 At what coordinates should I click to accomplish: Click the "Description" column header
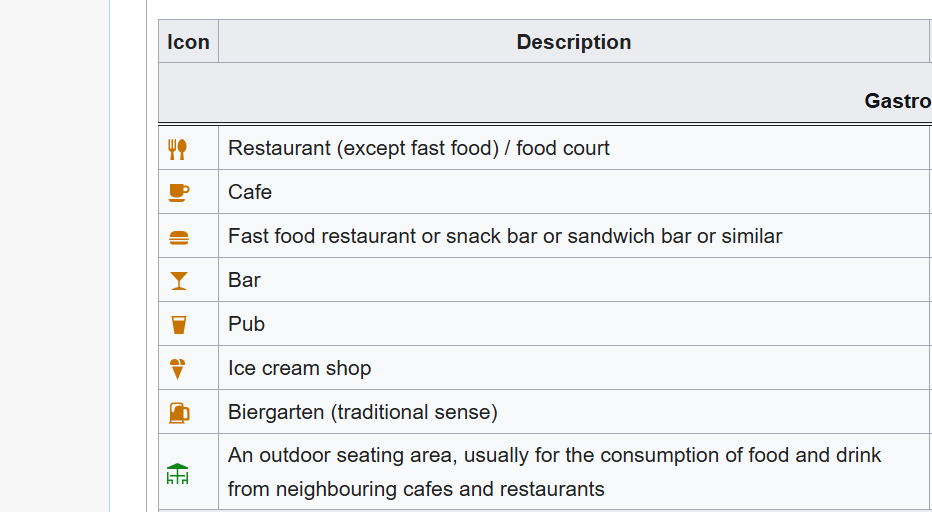(573, 42)
